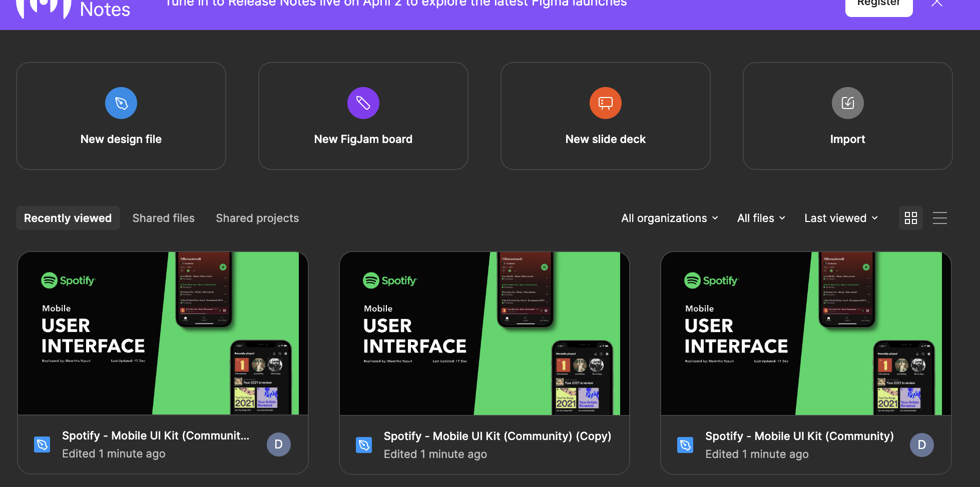Click the untruncated title 'Spotify - Mobile UI Kit (Community)'

tap(799, 436)
